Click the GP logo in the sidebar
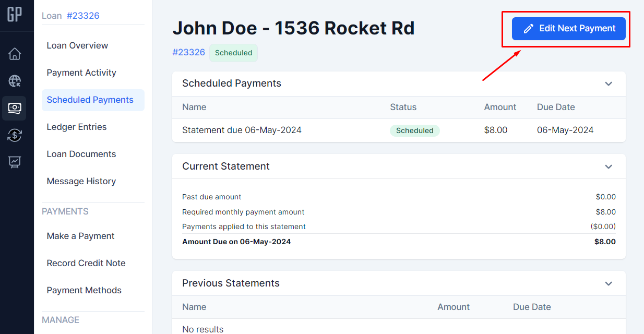The width and height of the screenshot is (644, 334). tap(15, 15)
